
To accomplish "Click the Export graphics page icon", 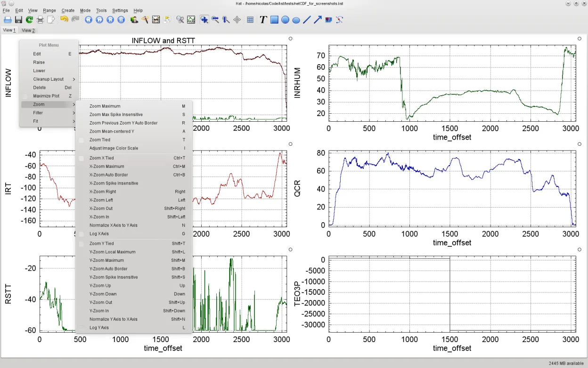I will point(51,20).
